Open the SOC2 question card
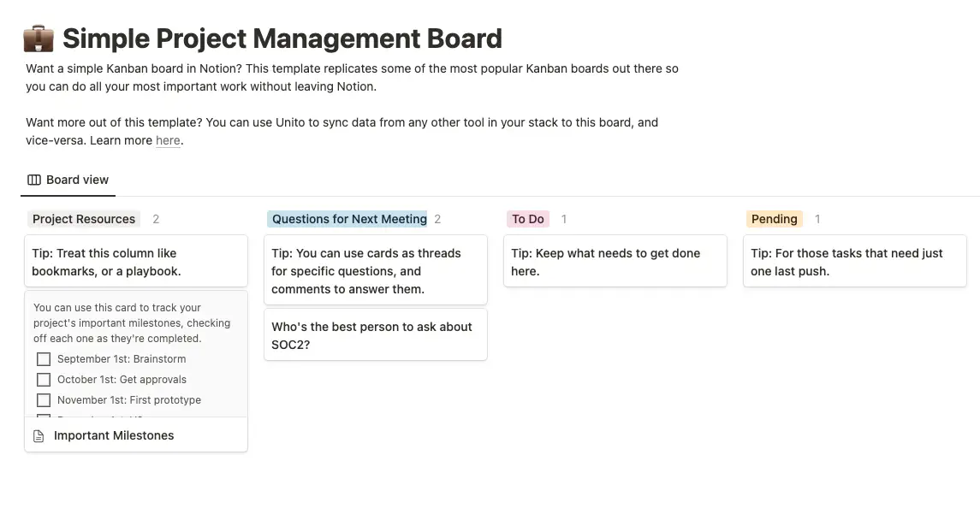This screenshot has width=980, height=526. point(376,334)
